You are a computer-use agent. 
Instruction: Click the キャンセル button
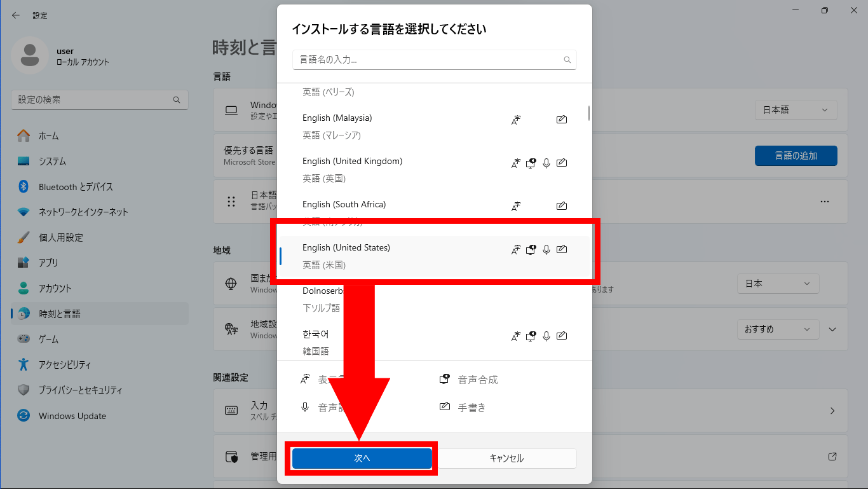[x=506, y=458]
